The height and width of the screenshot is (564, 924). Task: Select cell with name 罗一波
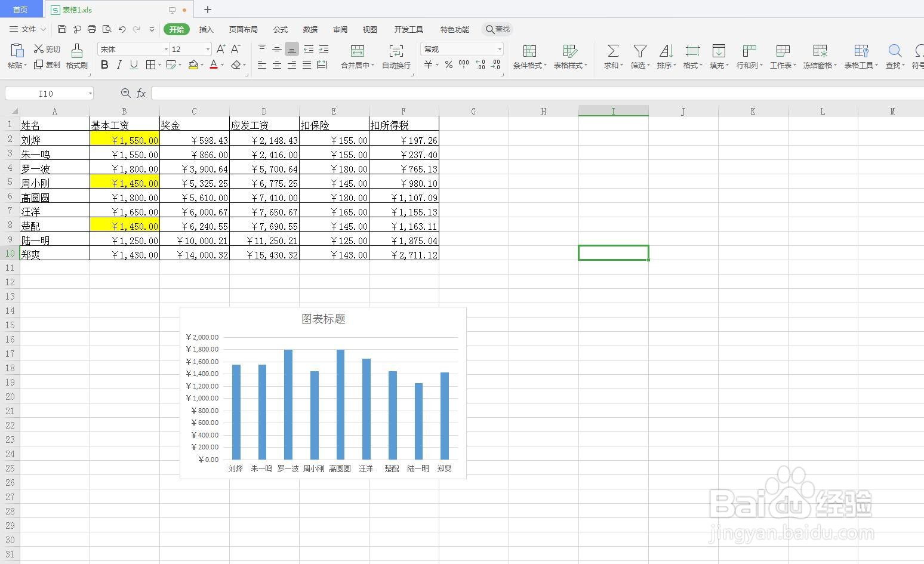pyautogui.click(x=55, y=169)
